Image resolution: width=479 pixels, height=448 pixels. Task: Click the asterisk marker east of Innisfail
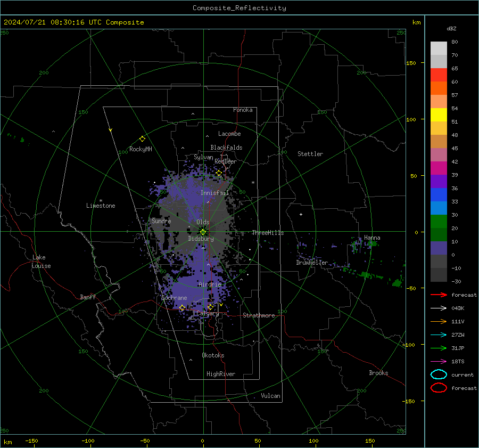pos(253,183)
